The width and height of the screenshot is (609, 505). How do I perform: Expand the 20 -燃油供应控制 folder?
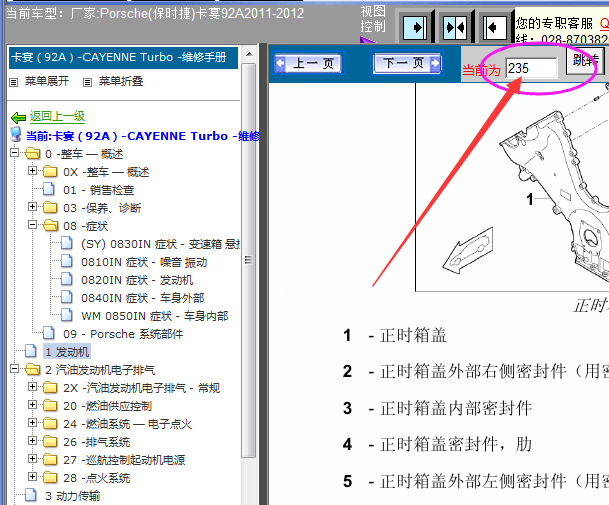33,404
